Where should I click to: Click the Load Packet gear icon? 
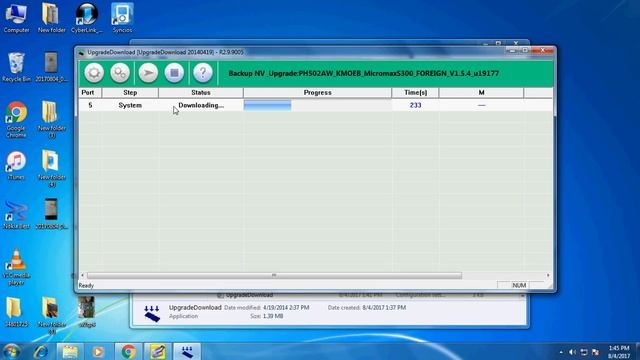click(94, 73)
